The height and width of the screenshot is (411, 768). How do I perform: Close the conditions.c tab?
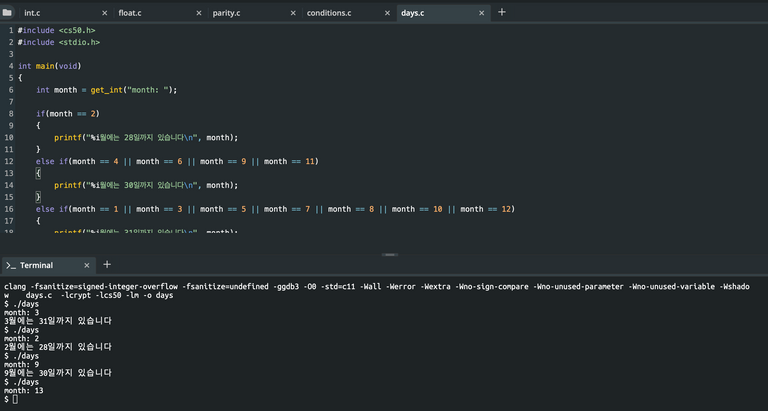(x=387, y=13)
